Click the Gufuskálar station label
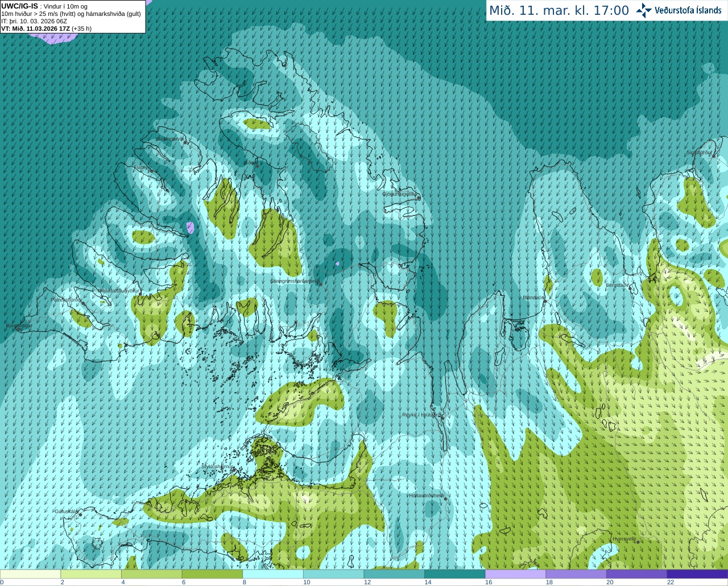This screenshot has height=586, width=728. coord(66,511)
